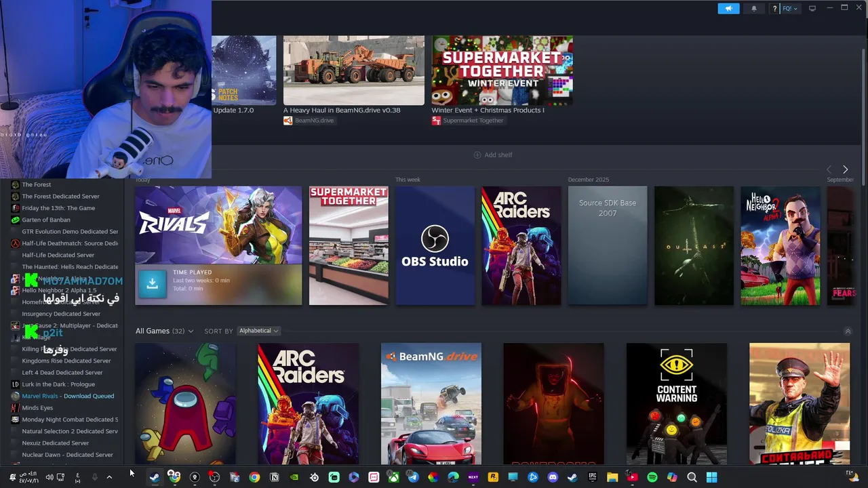Click Marvel Rivals download arrow button
This screenshot has height=488, width=868.
[152, 284]
